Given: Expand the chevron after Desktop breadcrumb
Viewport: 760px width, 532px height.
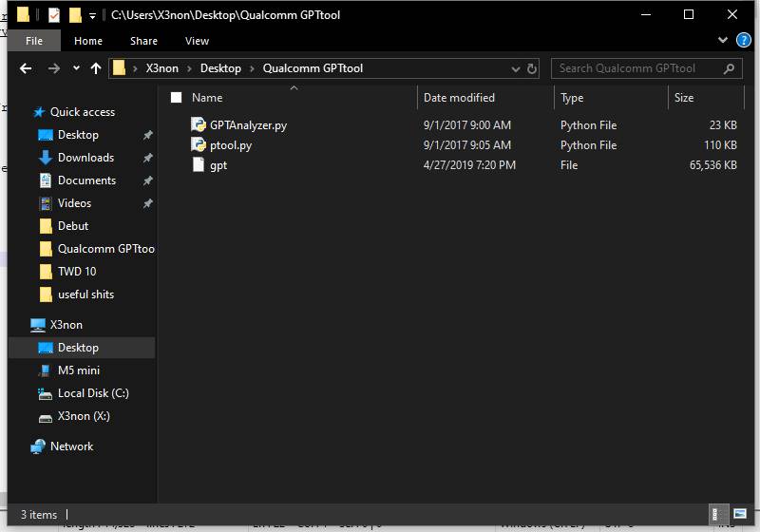Looking at the screenshot, I should (x=252, y=68).
